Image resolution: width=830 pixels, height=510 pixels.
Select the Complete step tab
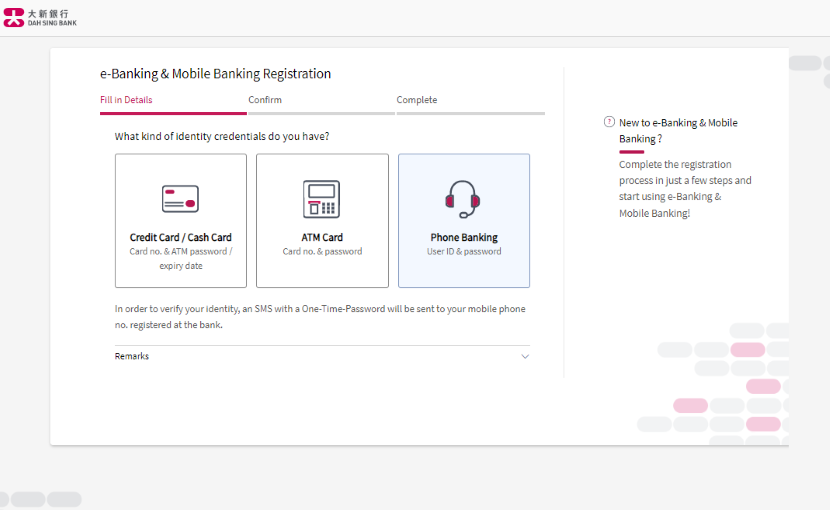(x=417, y=100)
